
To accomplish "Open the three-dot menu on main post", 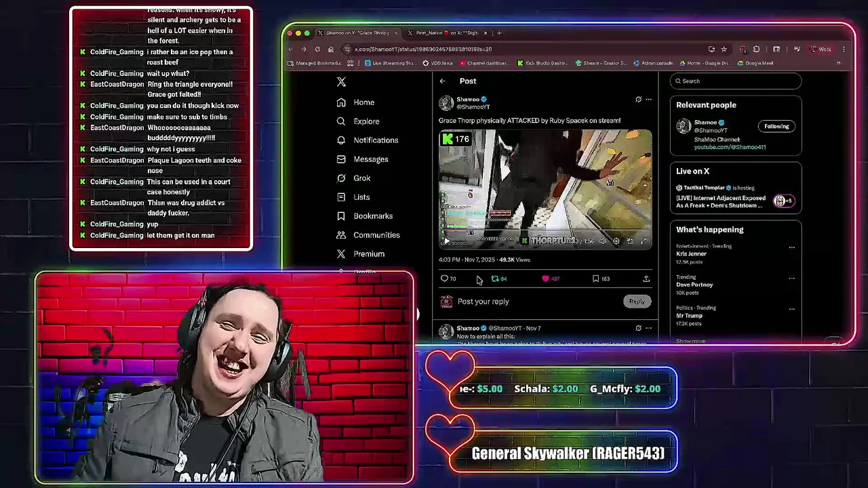I will pyautogui.click(x=648, y=100).
